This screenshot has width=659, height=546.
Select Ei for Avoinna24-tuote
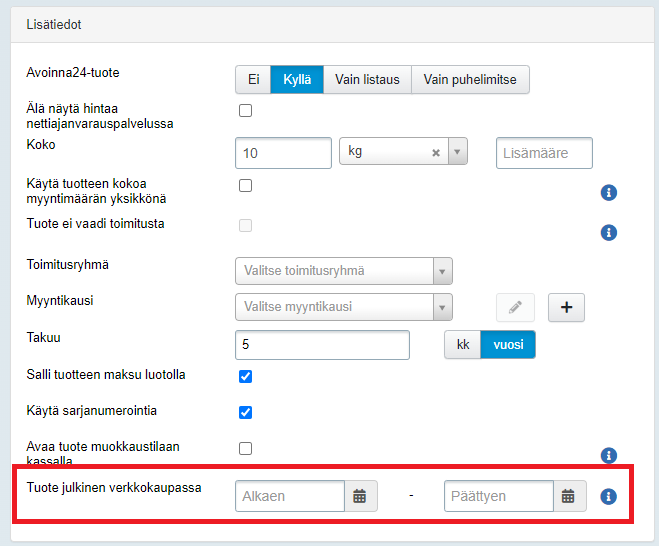[253, 79]
